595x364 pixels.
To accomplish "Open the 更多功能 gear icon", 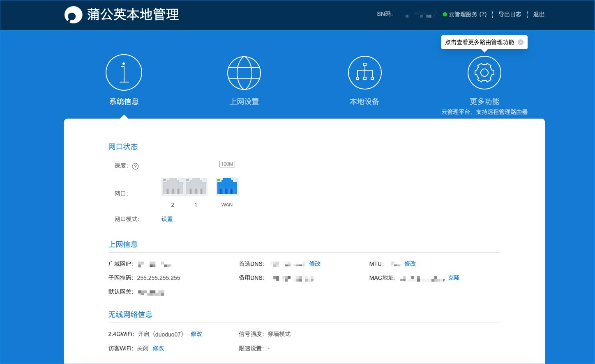I will 484,72.
